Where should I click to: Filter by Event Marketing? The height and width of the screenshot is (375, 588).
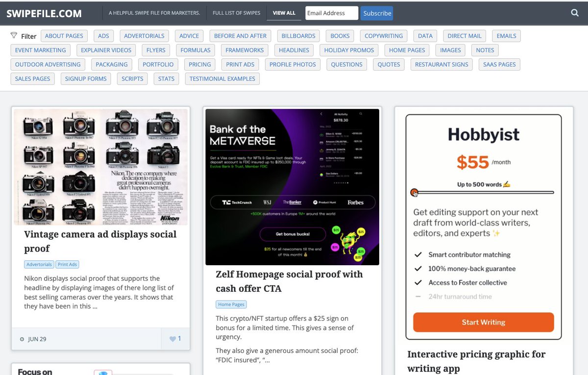coord(41,50)
